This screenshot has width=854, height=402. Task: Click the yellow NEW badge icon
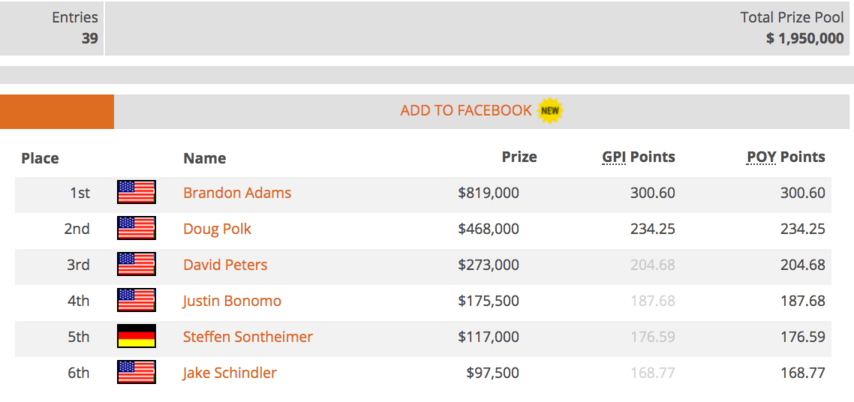(x=550, y=111)
